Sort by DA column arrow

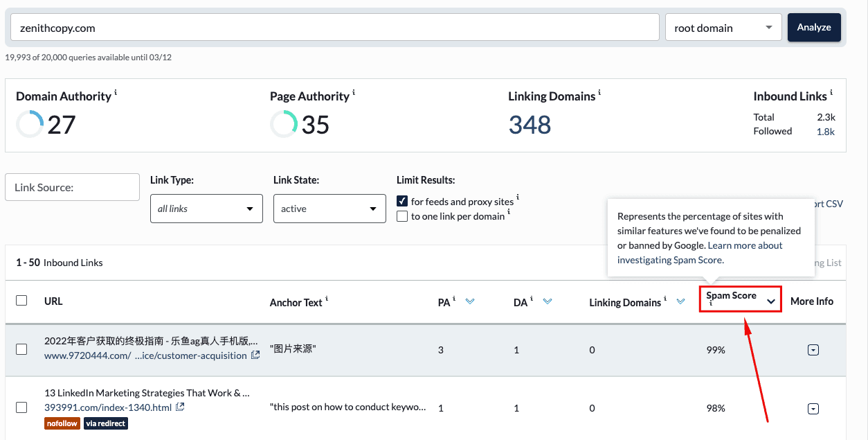click(548, 301)
